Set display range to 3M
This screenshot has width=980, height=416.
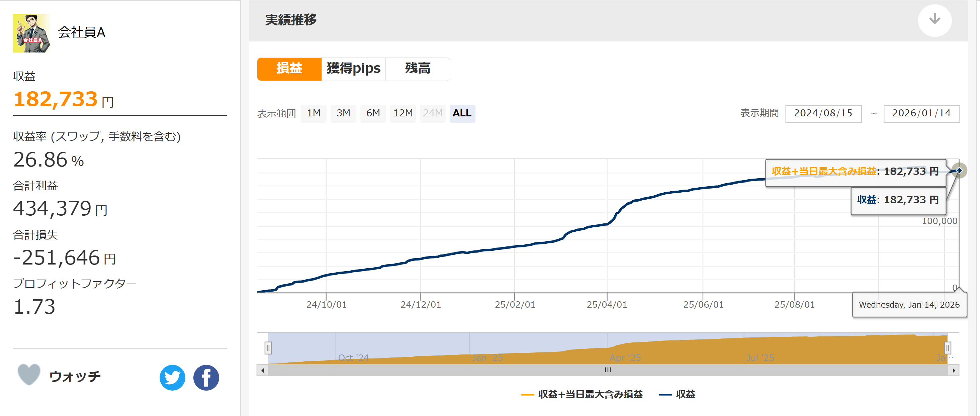343,113
